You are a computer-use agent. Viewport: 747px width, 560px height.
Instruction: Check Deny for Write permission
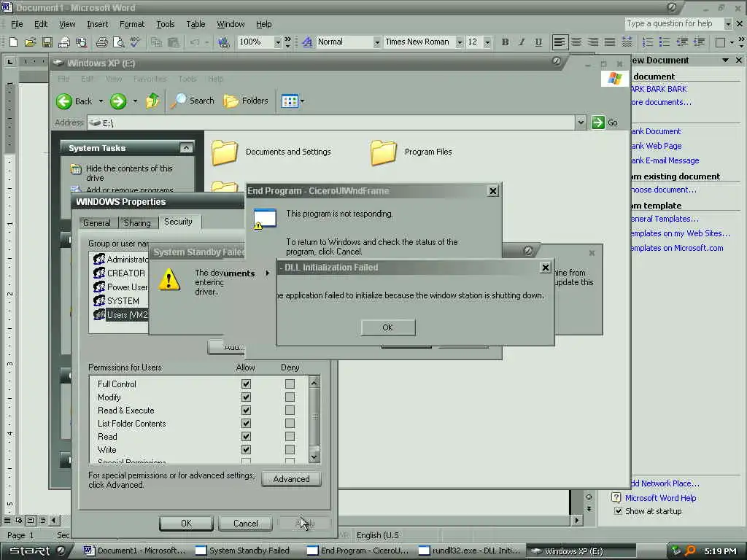coord(290,449)
